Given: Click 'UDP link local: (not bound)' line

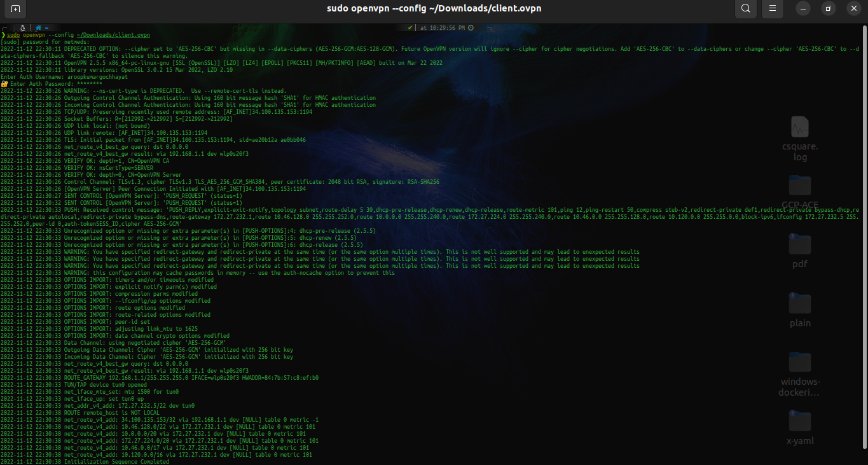Looking at the screenshot, I should click(x=76, y=126).
